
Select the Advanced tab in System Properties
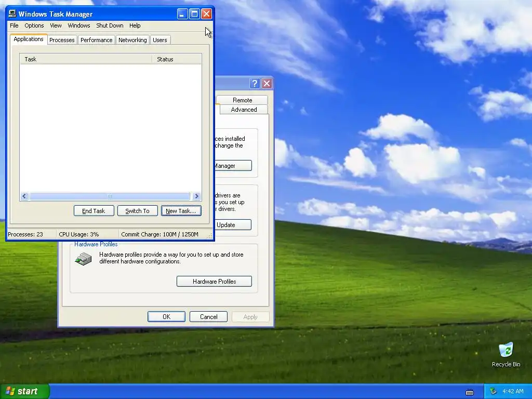(244, 110)
